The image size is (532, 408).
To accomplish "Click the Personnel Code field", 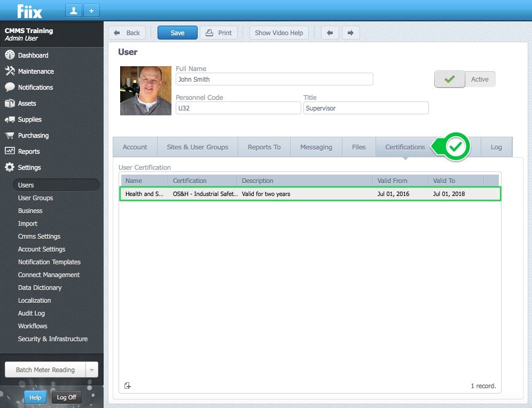I will [x=238, y=108].
